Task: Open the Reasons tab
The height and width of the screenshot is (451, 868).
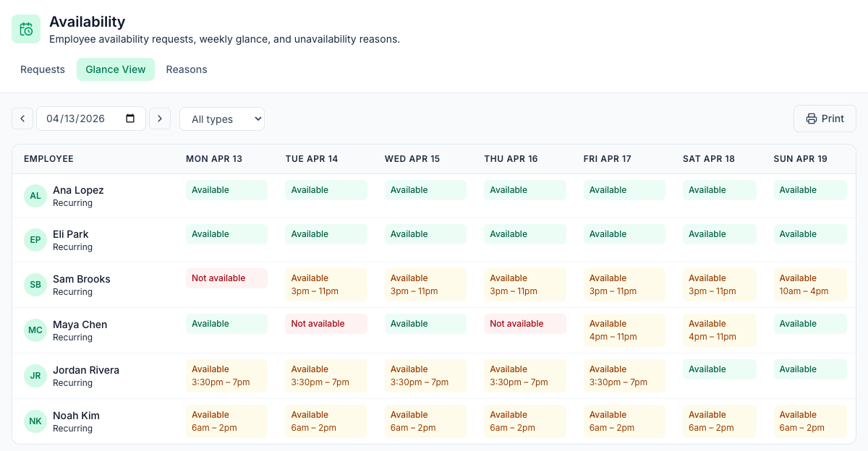Action: 187,69
